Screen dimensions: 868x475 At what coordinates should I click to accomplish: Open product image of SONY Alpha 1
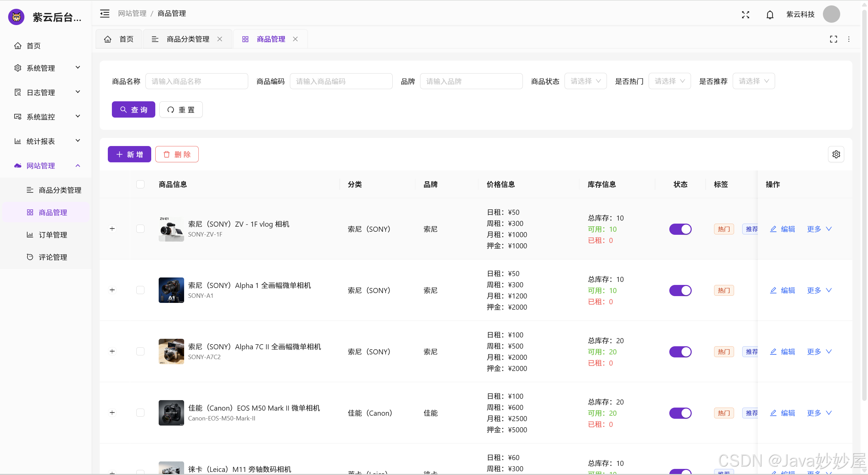coord(171,290)
